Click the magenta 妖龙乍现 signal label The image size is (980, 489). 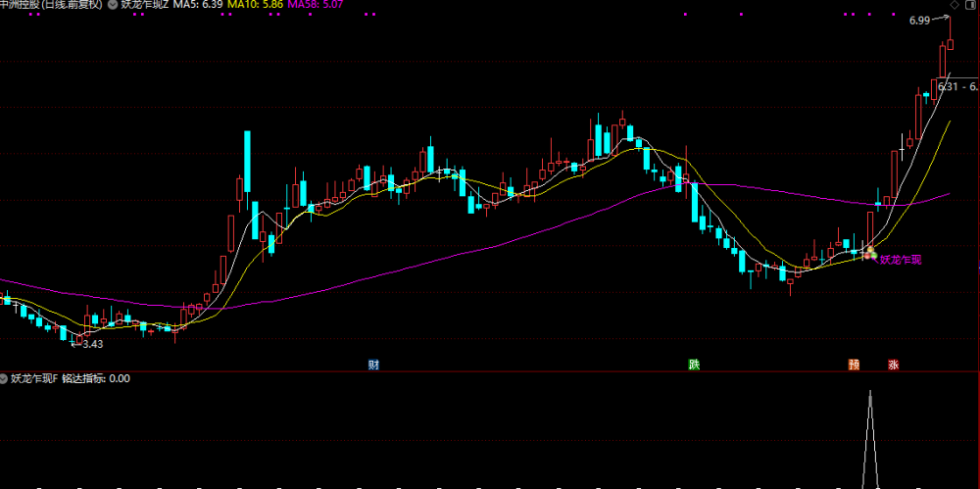tap(901, 260)
